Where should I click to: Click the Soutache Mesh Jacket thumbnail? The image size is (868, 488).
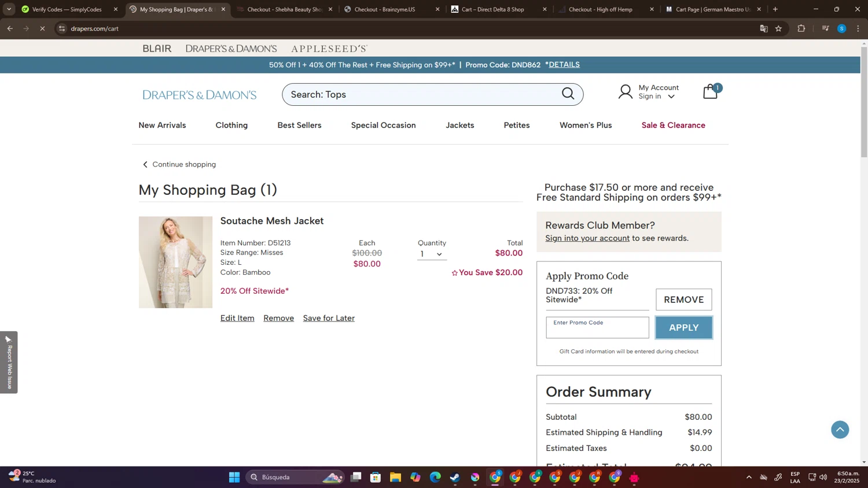[175, 262]
